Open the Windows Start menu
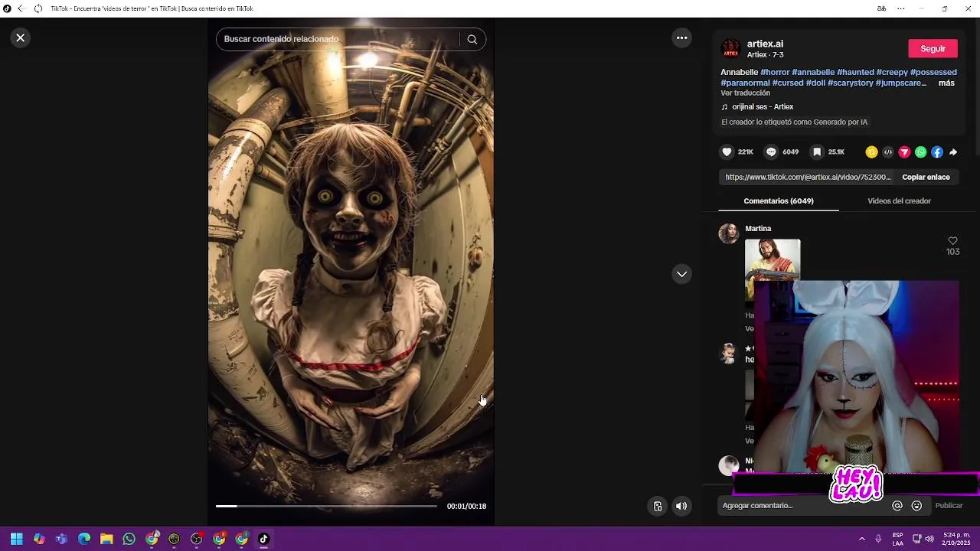980x551 pixels. pyautogui.click(x=16, y=539)
